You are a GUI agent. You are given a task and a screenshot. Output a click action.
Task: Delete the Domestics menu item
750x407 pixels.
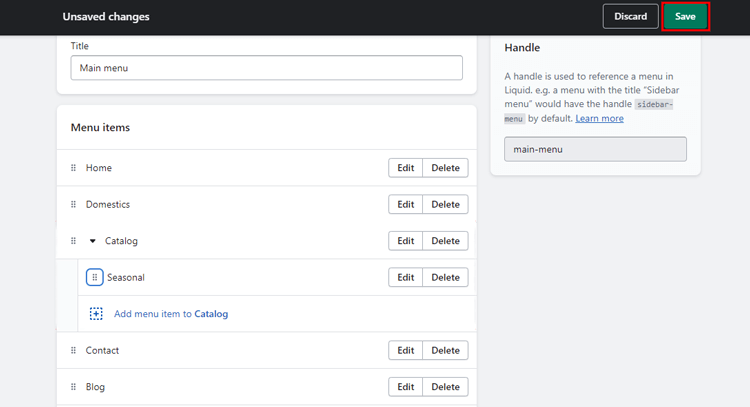coord(445,204)
